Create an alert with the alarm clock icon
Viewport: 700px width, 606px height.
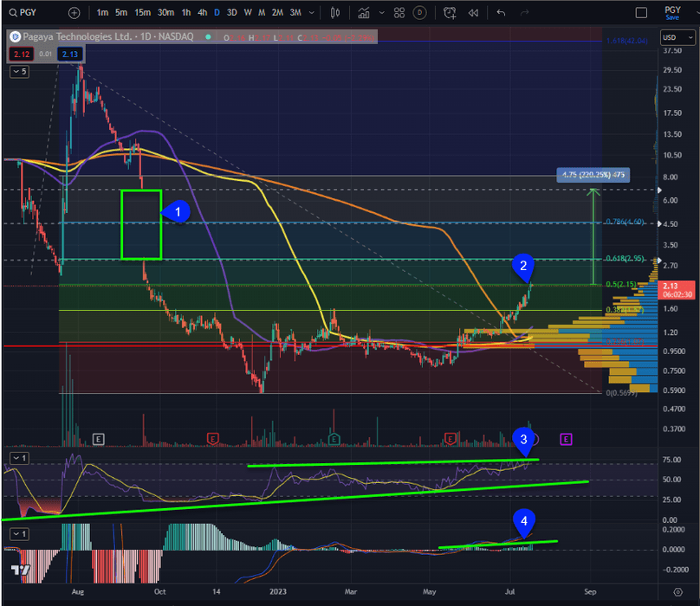tap(449, 13)
